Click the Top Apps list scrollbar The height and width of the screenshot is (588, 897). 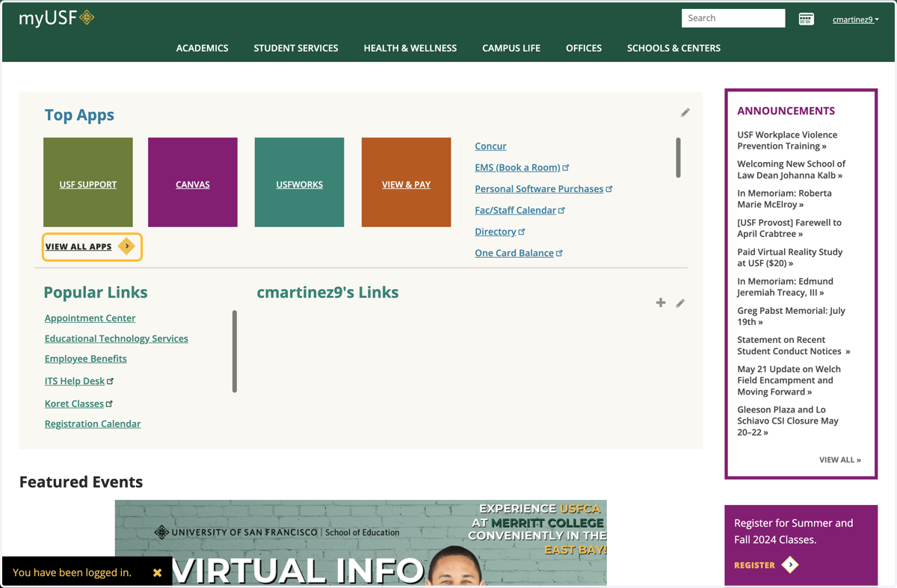click(678, 158)
